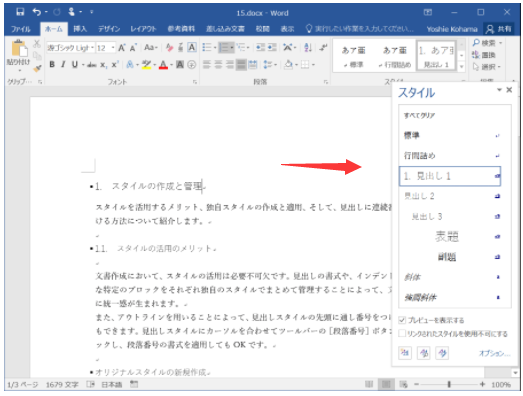This screenshot has width=523, height=396.
Task: Open phonetic guide (ruby) icon
Action: click(180, 48)
